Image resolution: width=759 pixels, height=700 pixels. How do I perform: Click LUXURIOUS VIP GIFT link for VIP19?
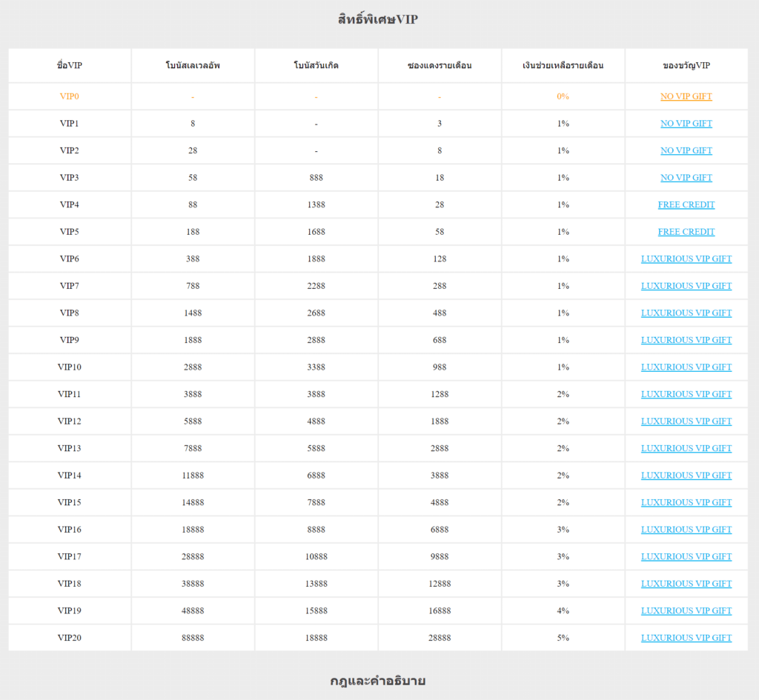click(686, 610)
